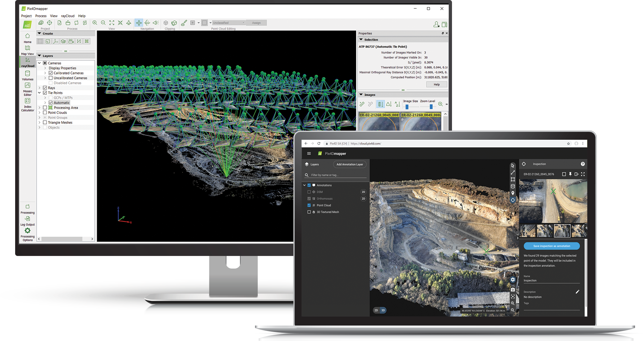This screenshot has width=644, height=341.
Task: Click the Zoom Out toolbar icon
Action: pyautogui.click(x=103, y=23)
